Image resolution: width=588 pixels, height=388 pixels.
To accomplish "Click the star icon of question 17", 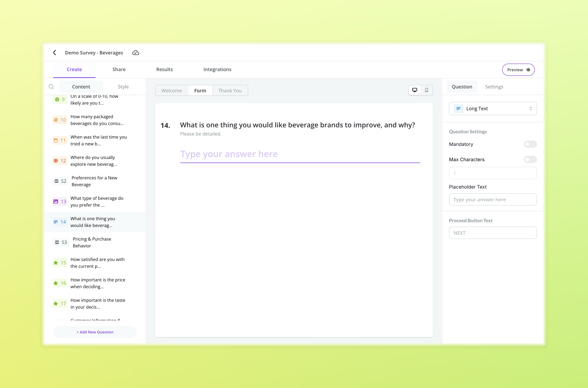I will (56, 304).
